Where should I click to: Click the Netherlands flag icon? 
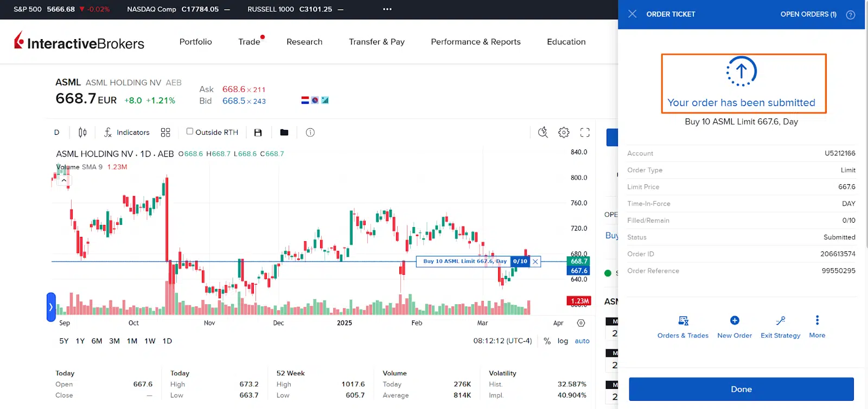(x=305, y=100)
